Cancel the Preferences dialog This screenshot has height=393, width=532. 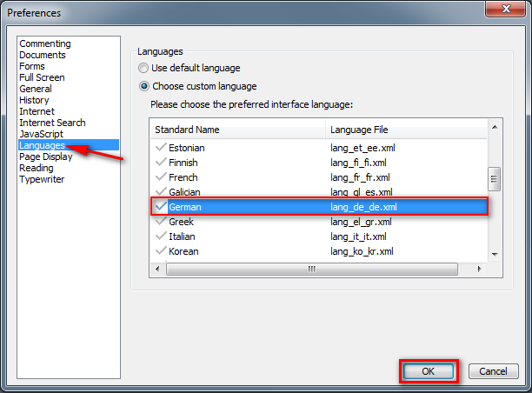coord(493,371)
